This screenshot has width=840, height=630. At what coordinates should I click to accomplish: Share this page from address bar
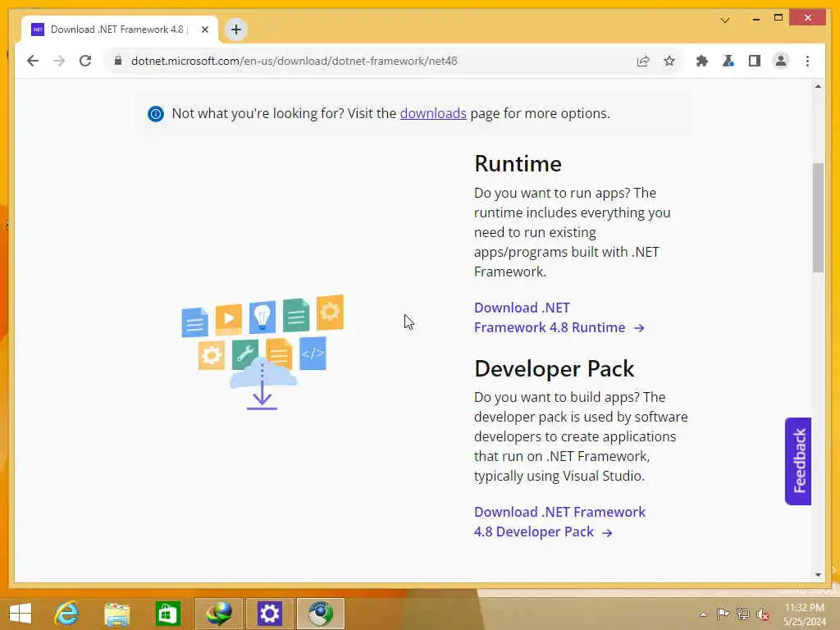tap(643, 61)
